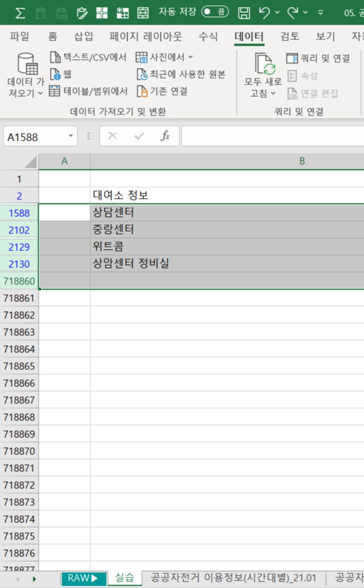
Task: Switch to the 삽입 ribbon tab
Action: (83, 36)
